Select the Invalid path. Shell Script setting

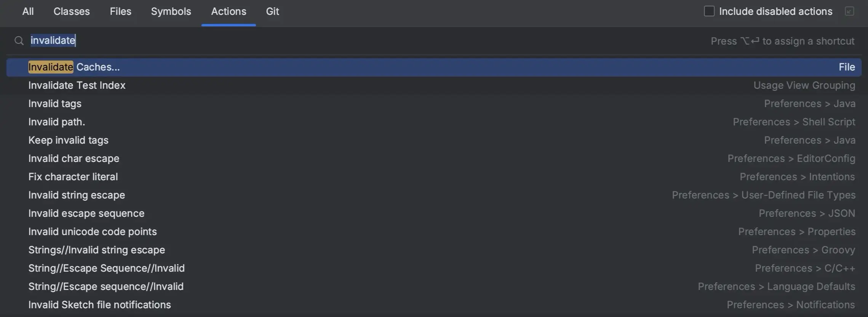(x=57, y=122)
